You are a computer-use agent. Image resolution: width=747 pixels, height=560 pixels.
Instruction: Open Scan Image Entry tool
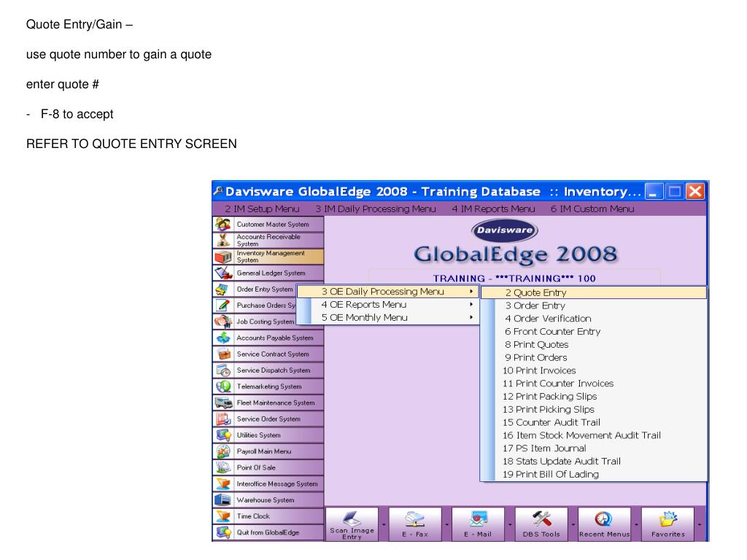pyautogui.click(x=352, y=524)
